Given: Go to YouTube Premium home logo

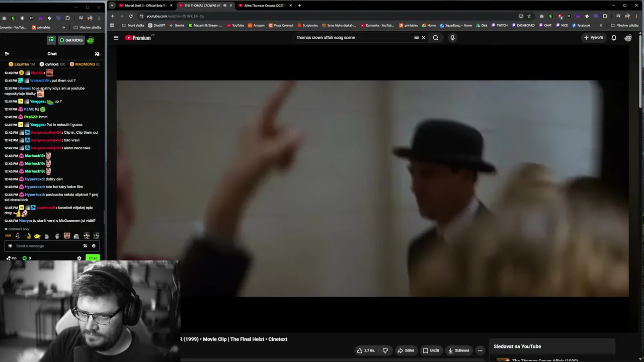Looking at the screenshot, I should (138, 38).
